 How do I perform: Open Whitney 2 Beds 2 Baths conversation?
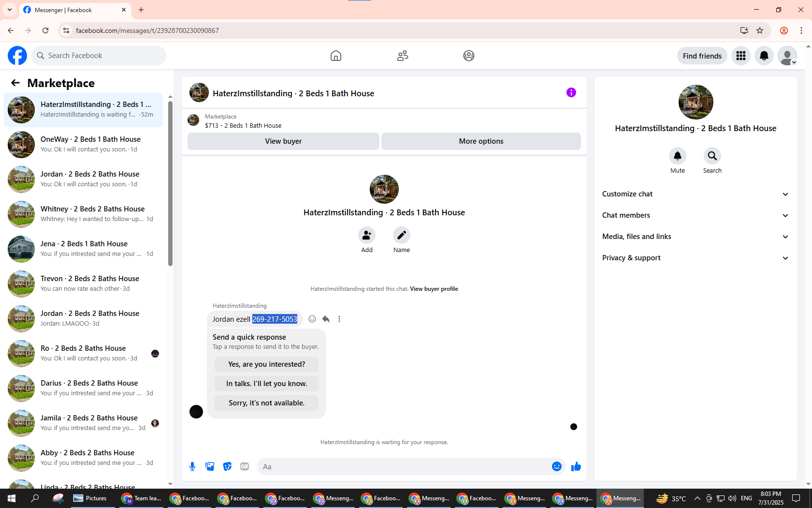coord(84,214)
